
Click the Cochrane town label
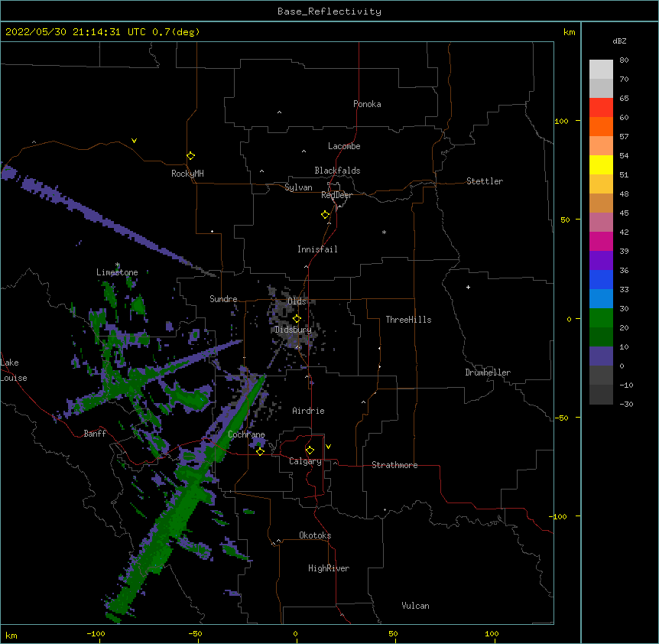click(246, 434)
